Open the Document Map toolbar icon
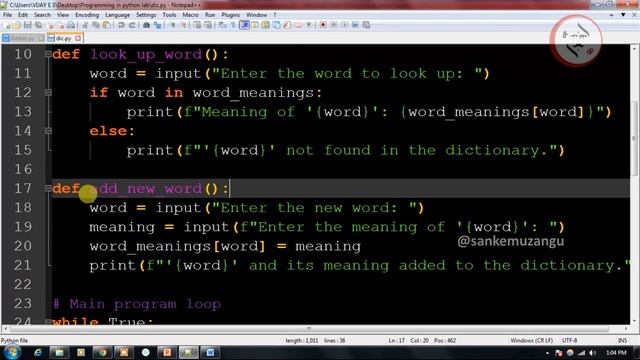 point(265,25)
